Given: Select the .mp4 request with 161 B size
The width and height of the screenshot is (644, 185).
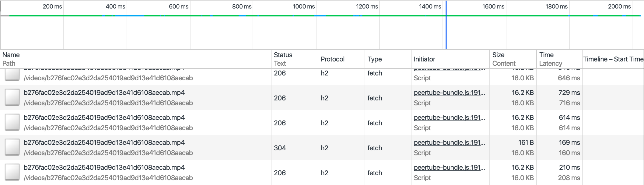Looking at the screenshot, I should click(104, 143).
